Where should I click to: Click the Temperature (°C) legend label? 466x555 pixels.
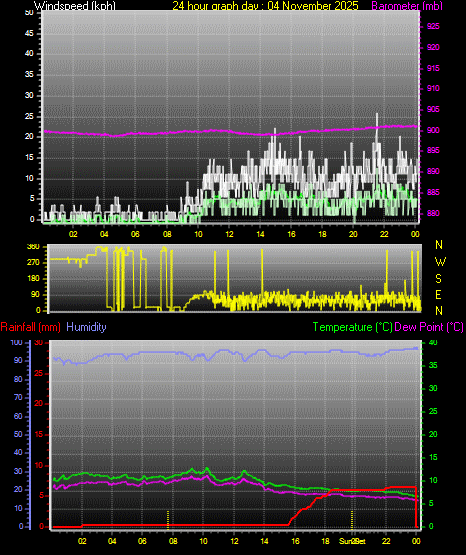[x=352, y=327]
